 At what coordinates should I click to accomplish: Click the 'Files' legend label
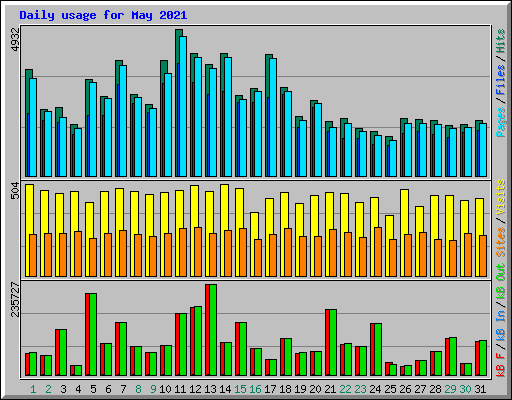point(501,80)
